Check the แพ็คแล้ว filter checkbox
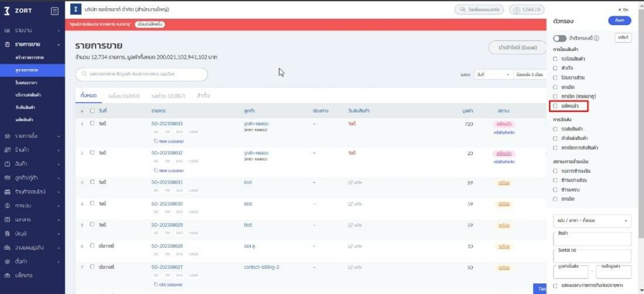 555,107
